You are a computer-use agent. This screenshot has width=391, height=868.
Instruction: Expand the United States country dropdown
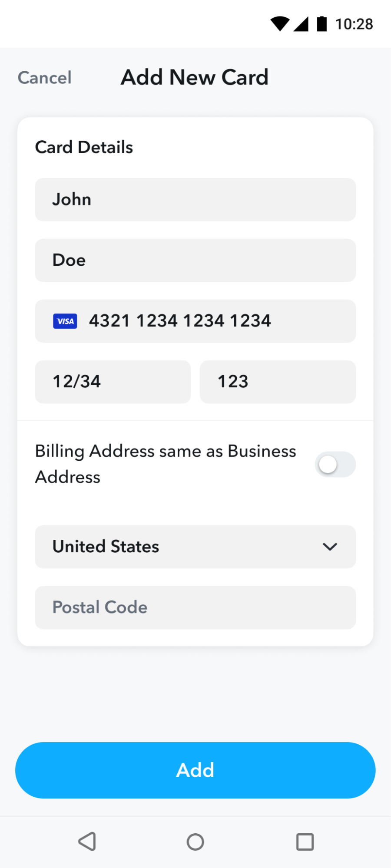pos(195,547)
